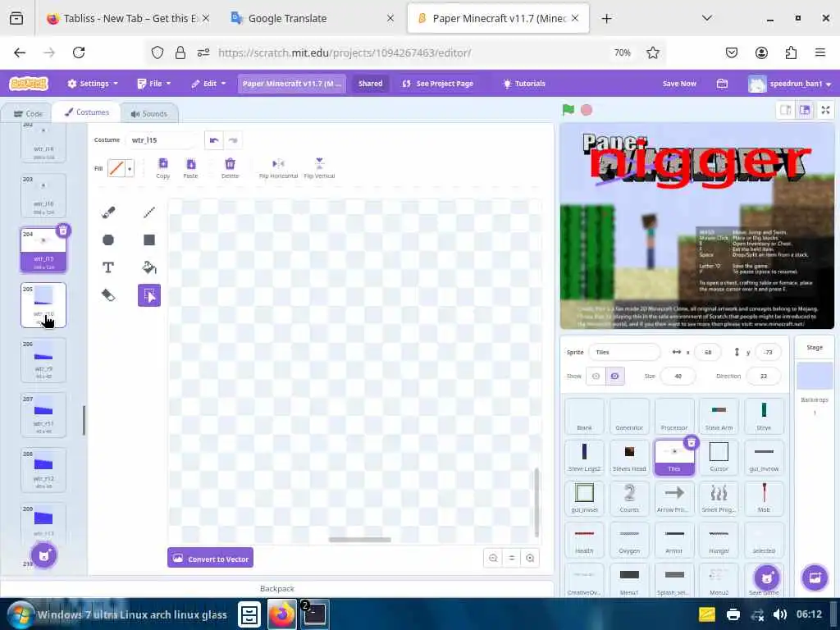840x630 pixels.
Task: Open Choose a Backdrop button
Action: click(x=815, y=577)
